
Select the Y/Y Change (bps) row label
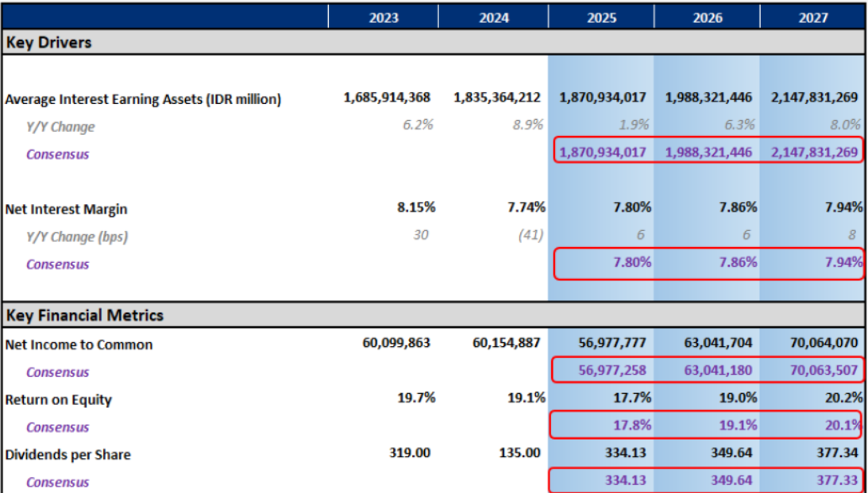pos(78,237)
